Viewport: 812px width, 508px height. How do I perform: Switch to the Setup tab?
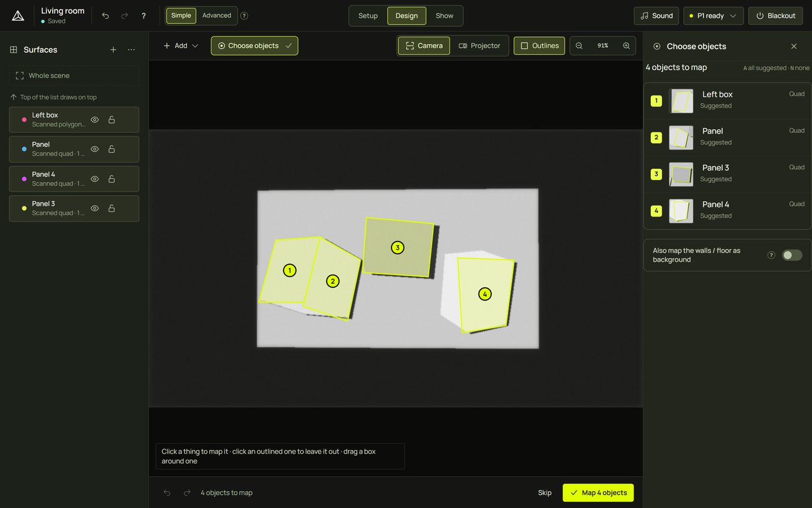point(368,16)
